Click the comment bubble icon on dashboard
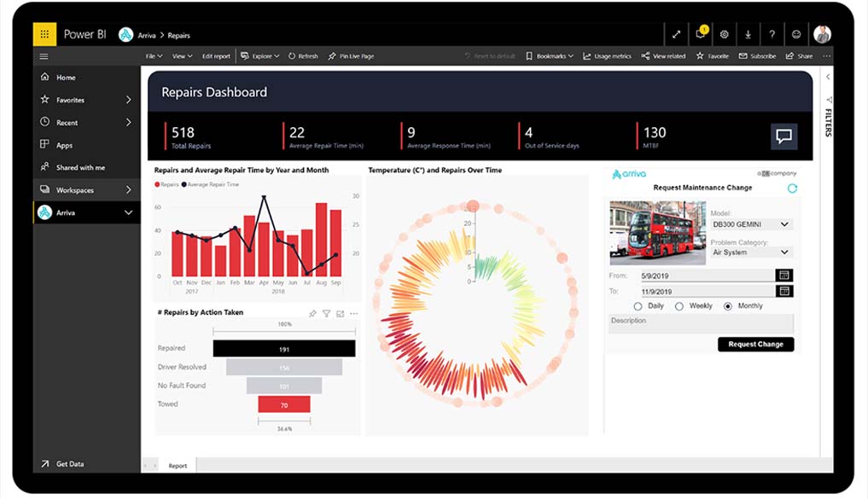The height and width of the screenshot is (499, 868). pos(784,136)
